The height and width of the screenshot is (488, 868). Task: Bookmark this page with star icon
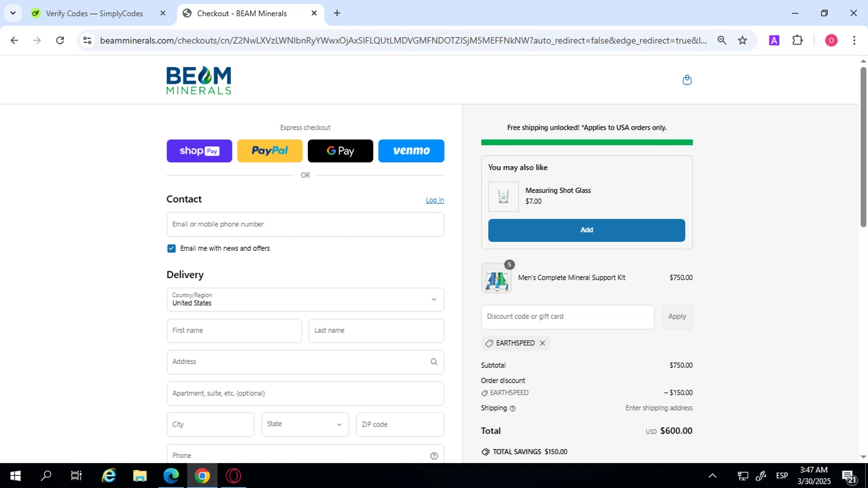[x=742, y=41]
